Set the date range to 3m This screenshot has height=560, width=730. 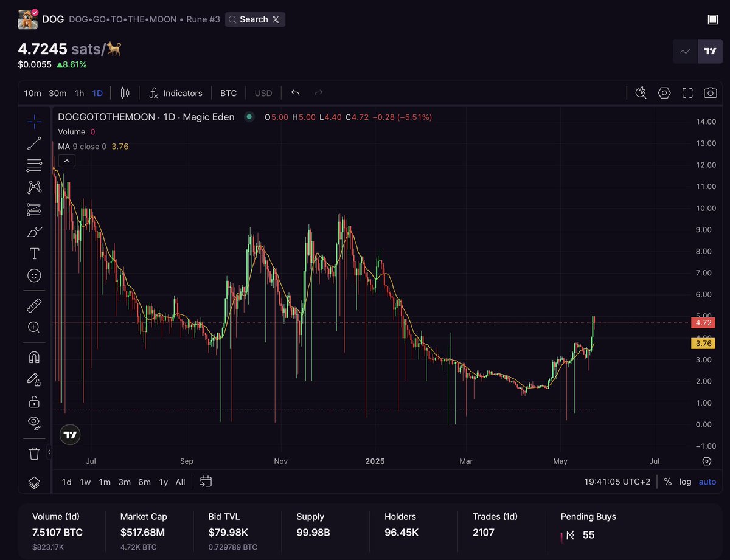click(x=124, y=482)
